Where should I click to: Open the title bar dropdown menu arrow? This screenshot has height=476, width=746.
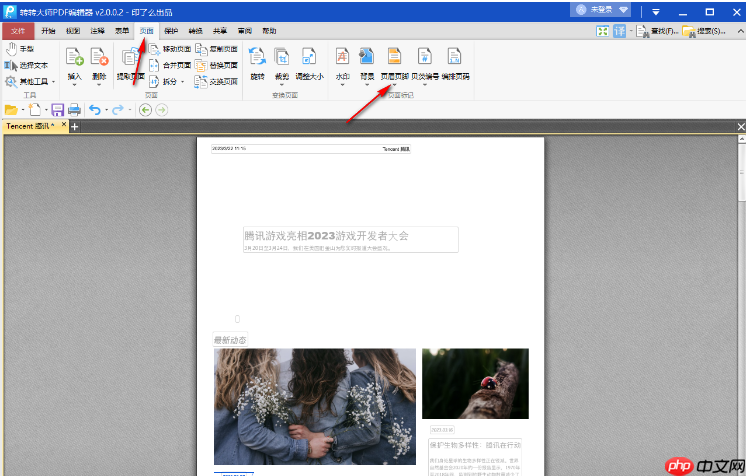(656, 12)
